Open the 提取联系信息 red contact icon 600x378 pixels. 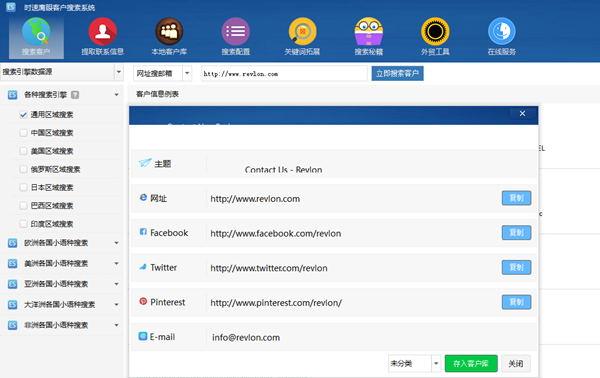pos(103,31)
